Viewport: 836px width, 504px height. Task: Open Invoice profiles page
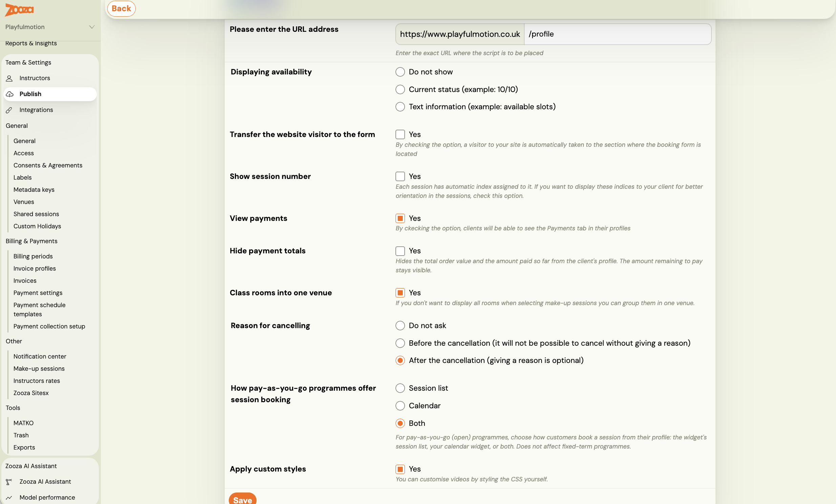[35, 269]
